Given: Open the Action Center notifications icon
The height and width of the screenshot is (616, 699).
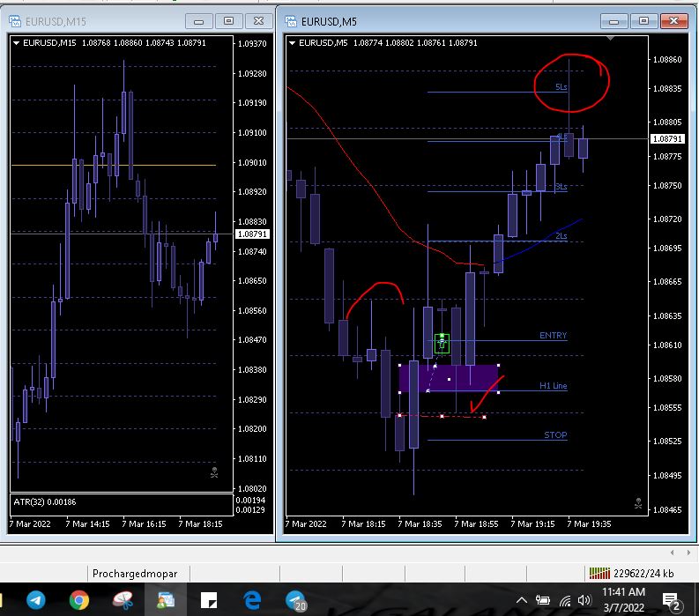Looking at the screenshot, I should 671,601.
